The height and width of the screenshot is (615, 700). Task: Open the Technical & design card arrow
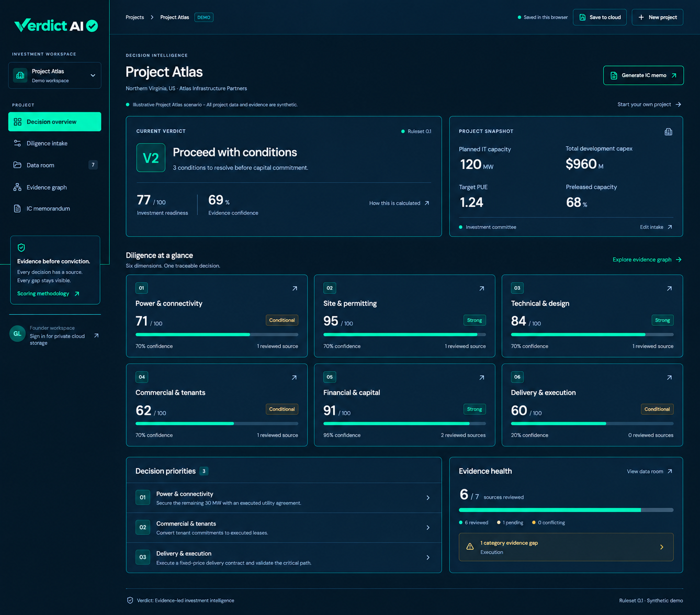pos(669,288)
